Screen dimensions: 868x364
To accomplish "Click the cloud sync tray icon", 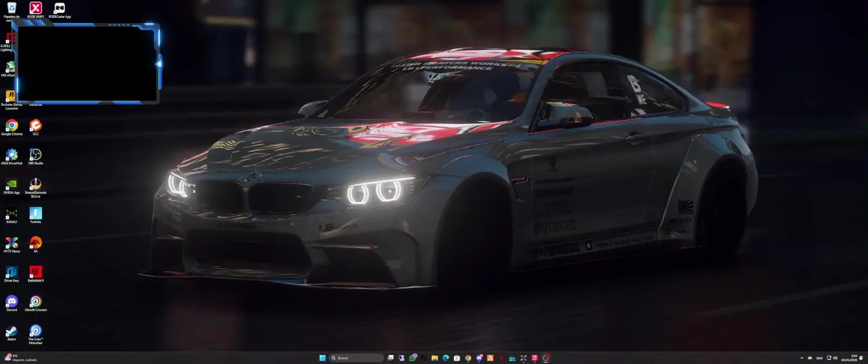I will [810, 358].
